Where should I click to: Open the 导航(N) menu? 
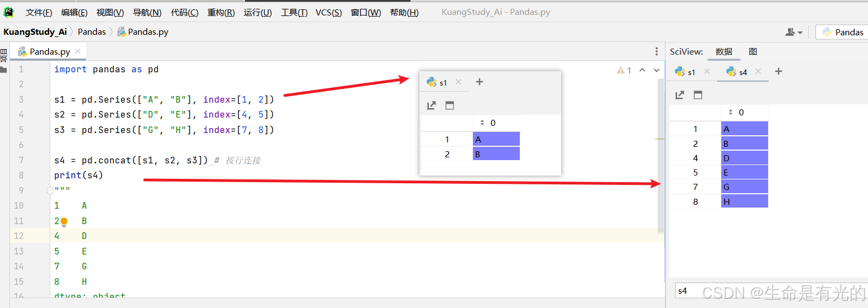pos(147,12)
